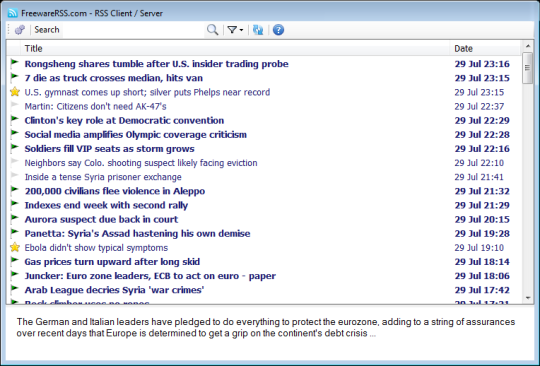Click star icon on U.S. gymnast row
Screen dimensions: 540x366
click(x=15, y=92)
